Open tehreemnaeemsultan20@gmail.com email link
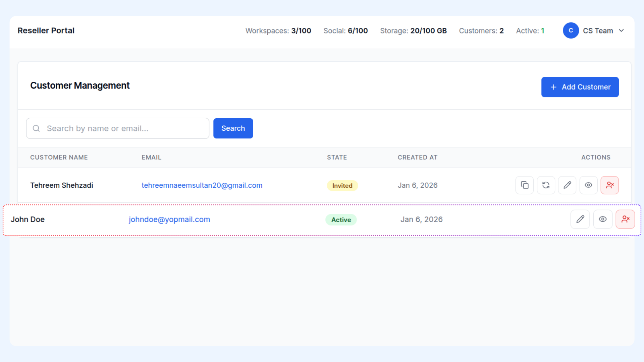 click(x=202, y=185)
